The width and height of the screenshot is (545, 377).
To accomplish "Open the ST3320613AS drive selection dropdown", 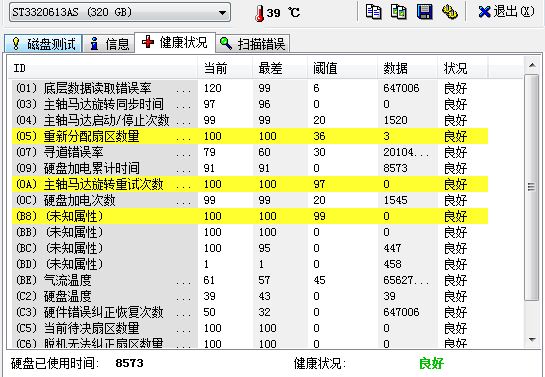I will [x=120, y=13].
